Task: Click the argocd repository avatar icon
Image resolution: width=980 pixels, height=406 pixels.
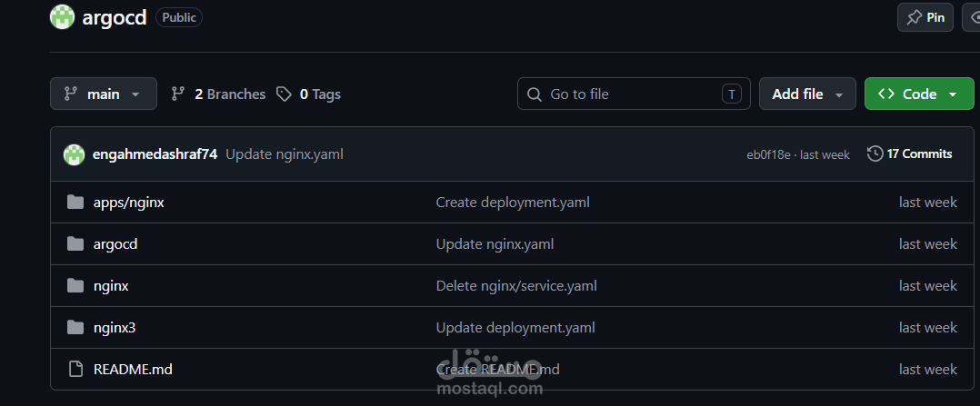Action: [x=62, y=17]
